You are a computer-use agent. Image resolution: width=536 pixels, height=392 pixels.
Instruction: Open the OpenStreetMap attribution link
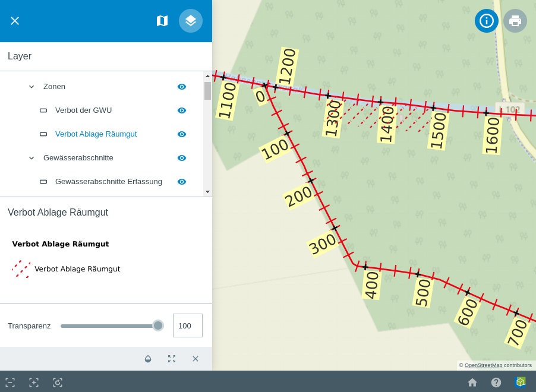tap(483, 365)
